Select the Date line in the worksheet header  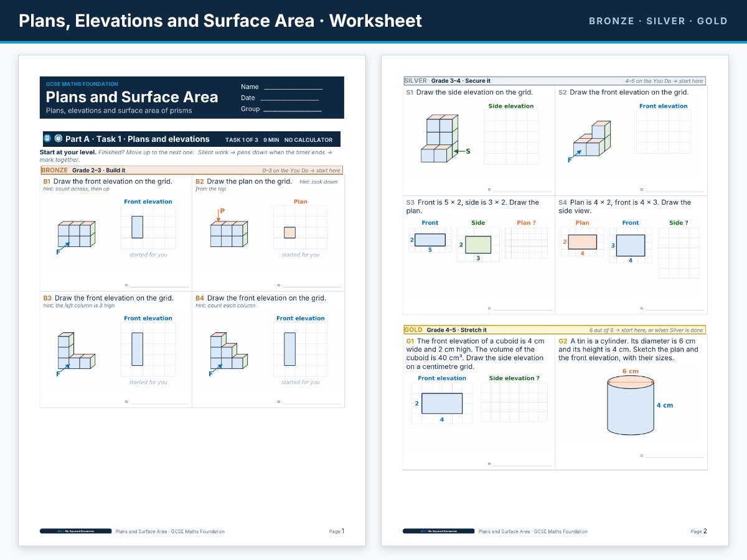289,98
